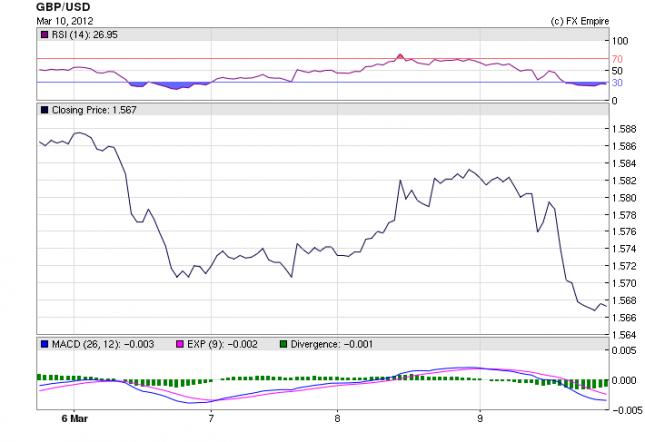Image resolution: width=645 pixels, height=442 pixels.
Task: Click the RSI 100 axis label
Action: (620, 41)
